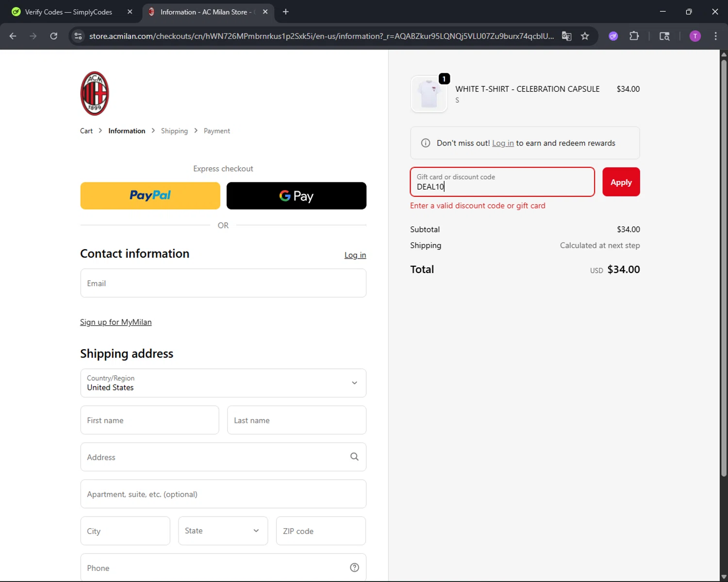Image resolution: width=728 pixels, height=582 pixels.
Task: Click the Express checkout label
Action: click(x=223, y=169)
